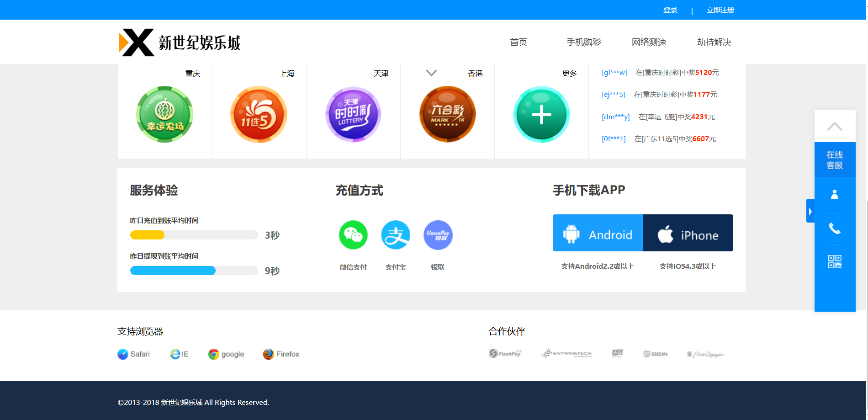Click the 新世纪娱乐城 site logo
This screenshot has width=868, height=420.
180,43
